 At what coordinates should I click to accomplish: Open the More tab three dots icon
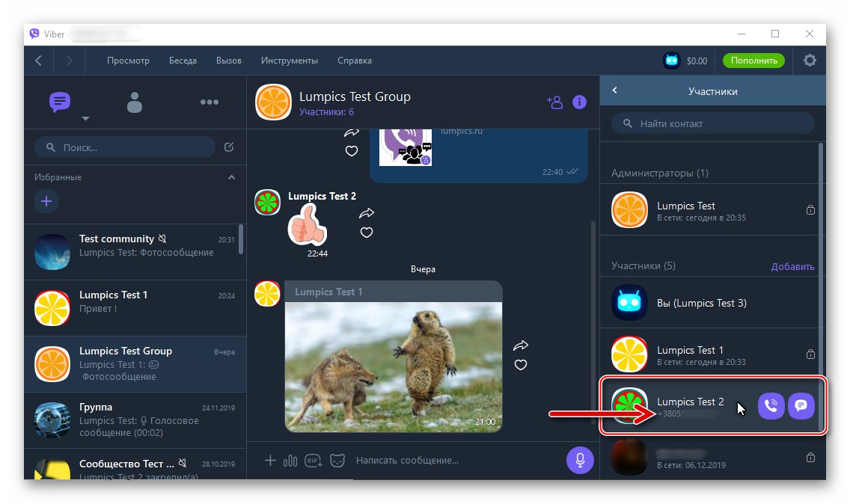tap(210, 102)
